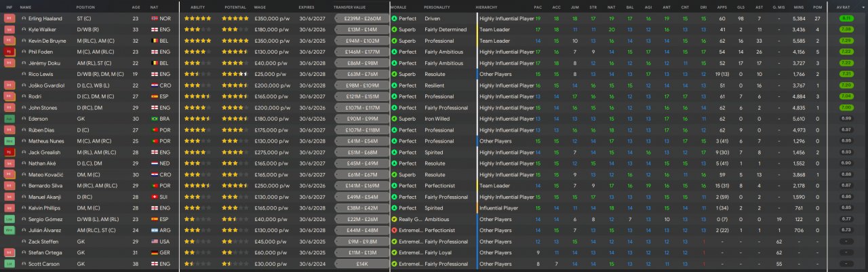Click Scott Carson's £14K transfer value
This screenshot has height=272, width=868.
coord(363,263)
